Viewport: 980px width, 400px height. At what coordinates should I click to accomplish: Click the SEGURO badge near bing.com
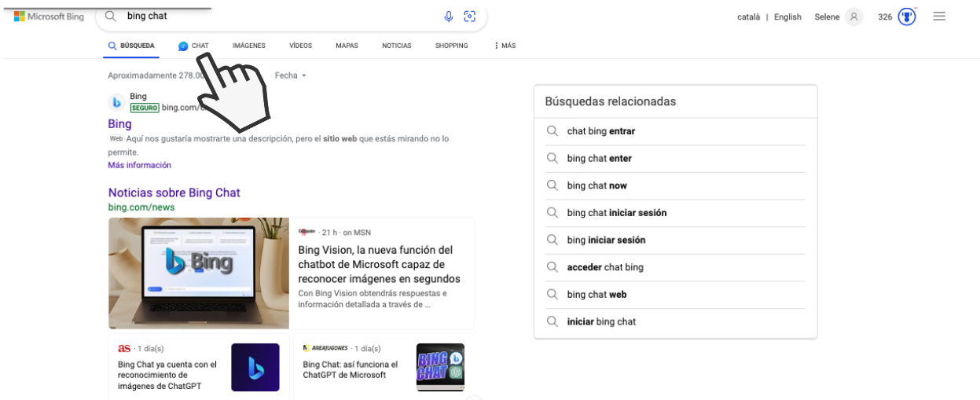click(145, 108)
